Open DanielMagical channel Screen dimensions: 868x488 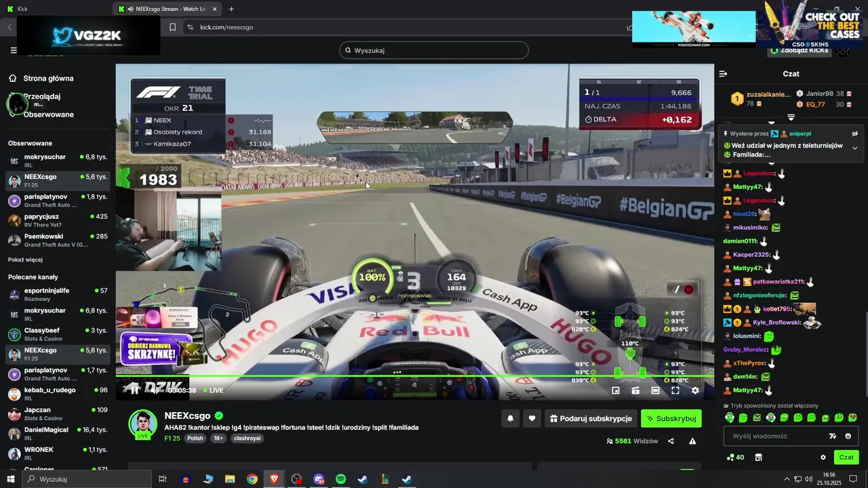[58, 434]
